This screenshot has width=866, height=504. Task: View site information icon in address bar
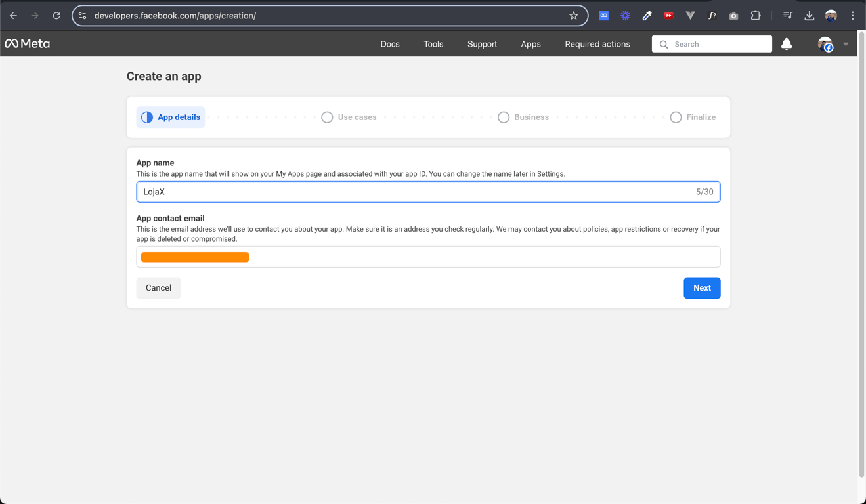pyautogui.click(x=83, y=16)
